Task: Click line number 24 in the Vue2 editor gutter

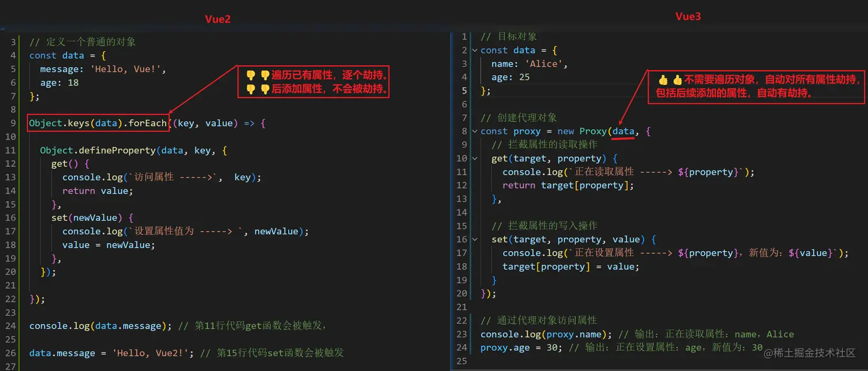Action: (11, 326)
